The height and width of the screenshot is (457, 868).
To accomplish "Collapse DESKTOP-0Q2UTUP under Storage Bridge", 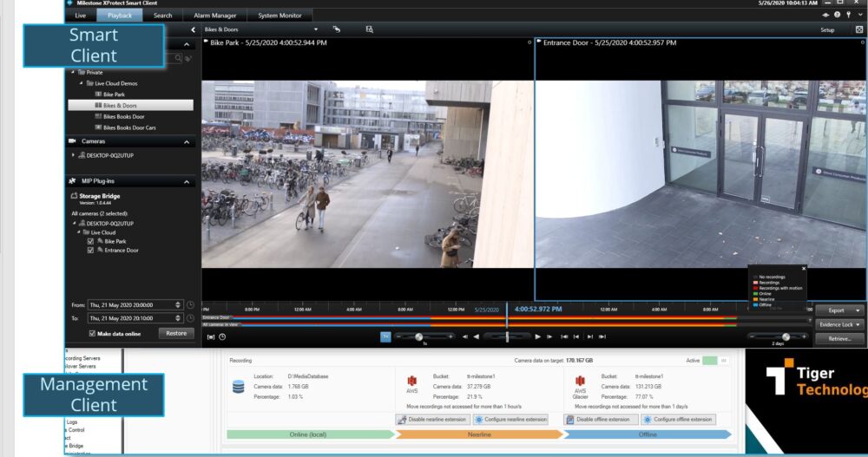I will pyautogui.click(x=74, y=223).
